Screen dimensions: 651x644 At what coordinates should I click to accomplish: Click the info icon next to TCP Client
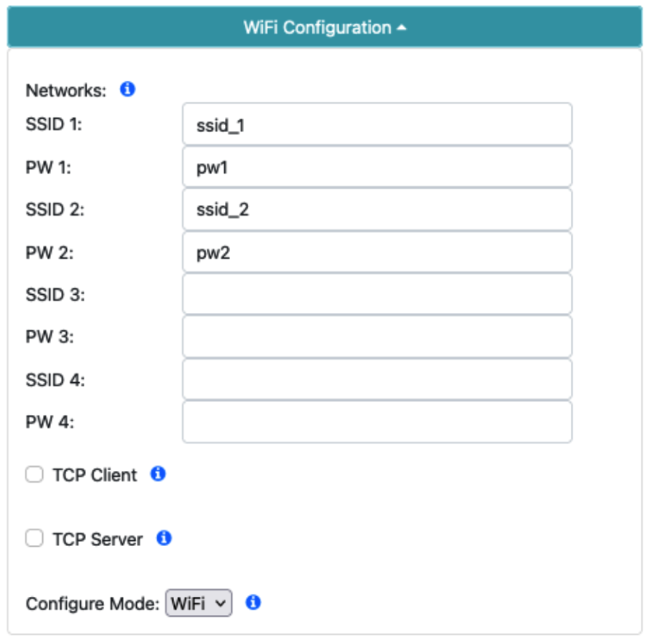[x=158, y=474]
